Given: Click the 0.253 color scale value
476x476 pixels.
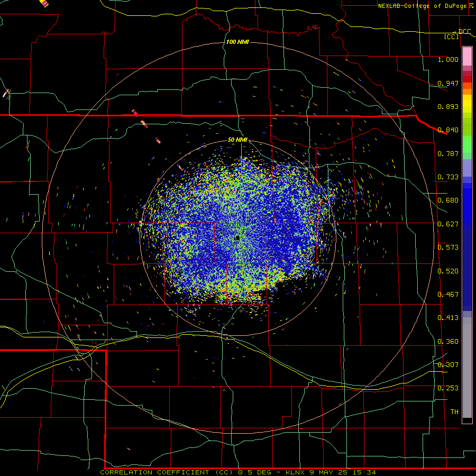Looking at the screenshot, I should tap(448, 388).
